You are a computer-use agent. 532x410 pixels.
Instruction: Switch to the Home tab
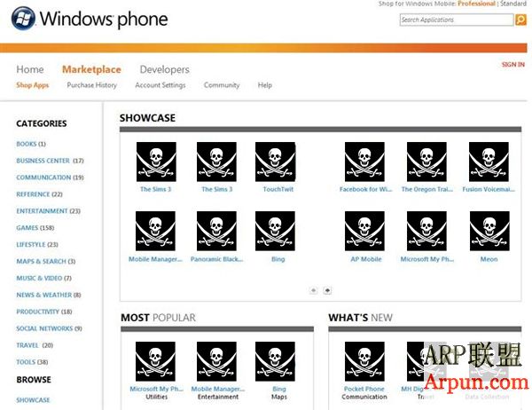tap(30, 69)
